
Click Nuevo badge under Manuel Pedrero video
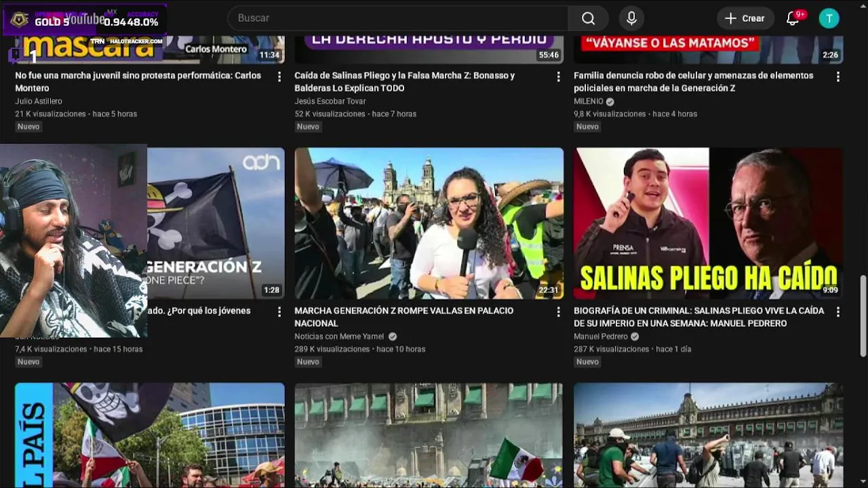pyautogui.click(x=587, y=362)
